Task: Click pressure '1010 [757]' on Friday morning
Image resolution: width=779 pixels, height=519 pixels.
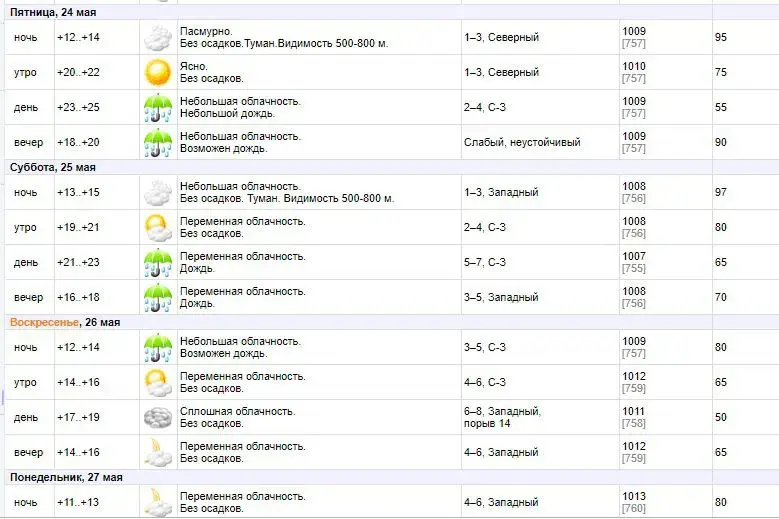Action: coord(634,72)
